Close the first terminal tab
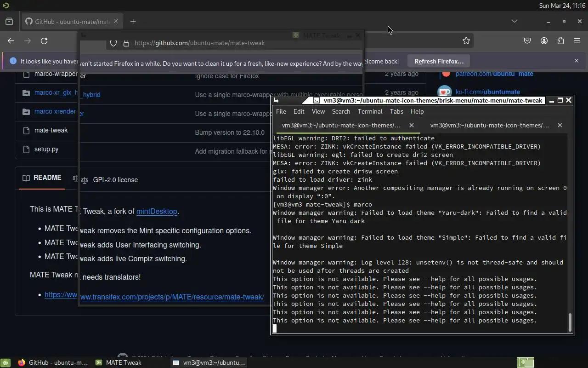 (x=412, y=125)
